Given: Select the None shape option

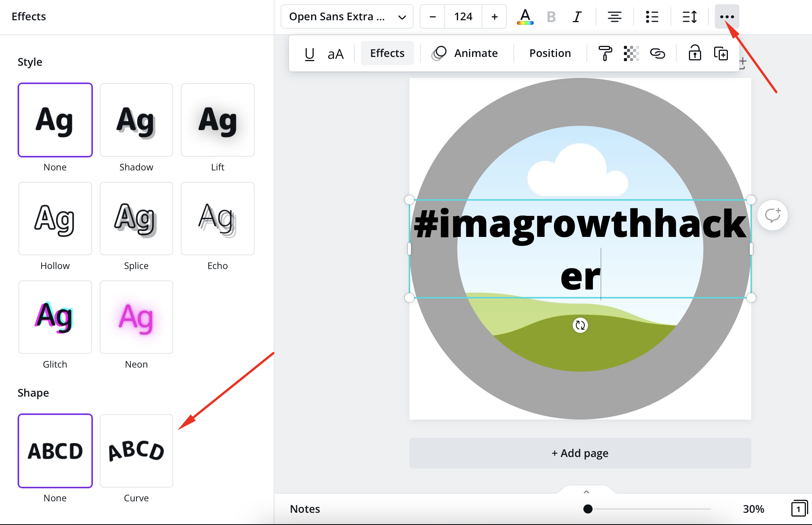Looking at the screenshot, I should (x=55, y=451).
